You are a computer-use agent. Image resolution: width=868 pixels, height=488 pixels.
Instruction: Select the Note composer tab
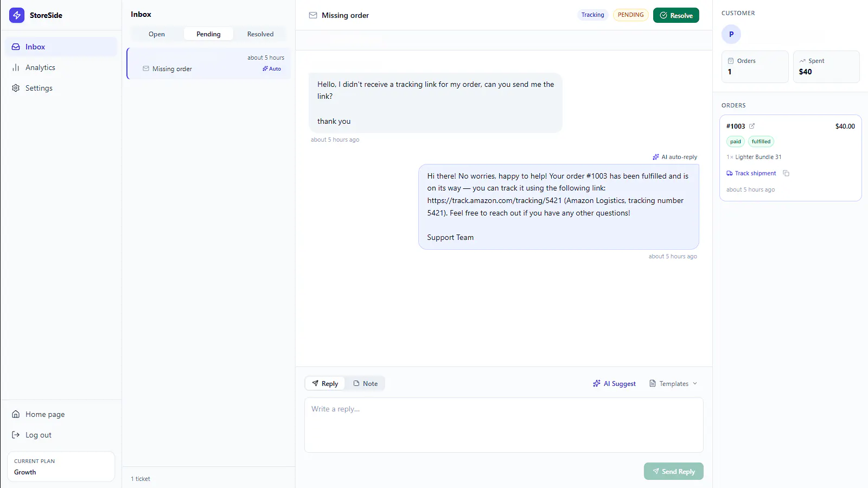[x=366, y=383]
